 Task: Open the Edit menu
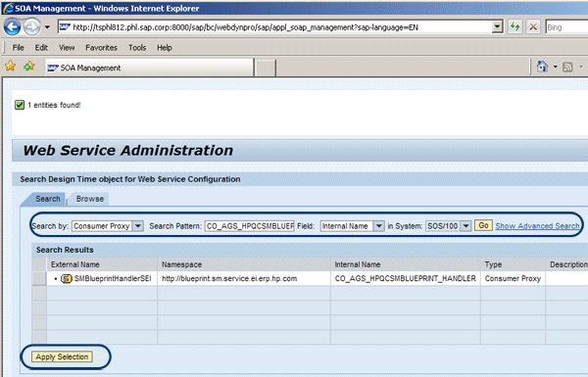click(41, 48)
